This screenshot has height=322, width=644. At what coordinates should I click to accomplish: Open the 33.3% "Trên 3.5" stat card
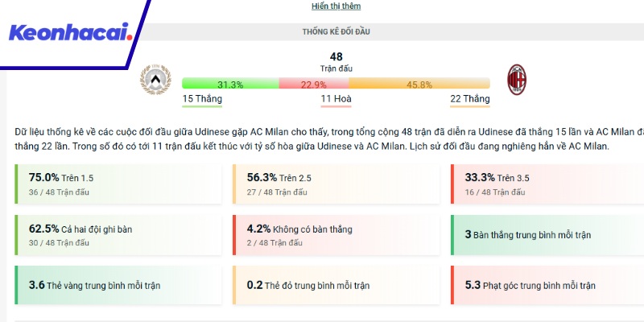click(x=547, y=184)
